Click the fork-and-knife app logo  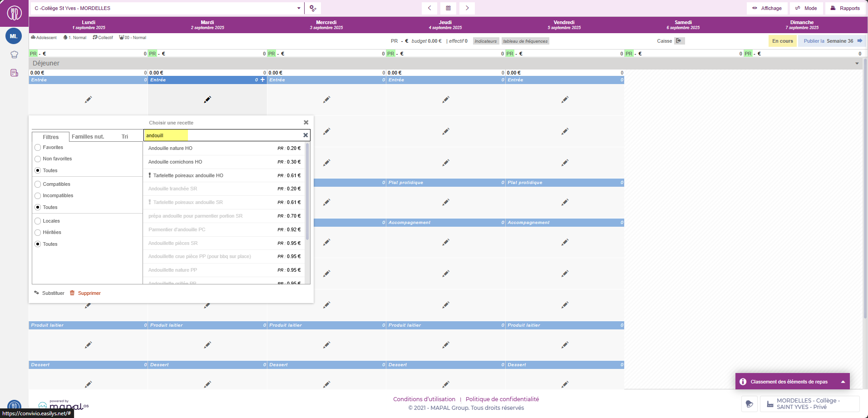(x=14, y=13)
